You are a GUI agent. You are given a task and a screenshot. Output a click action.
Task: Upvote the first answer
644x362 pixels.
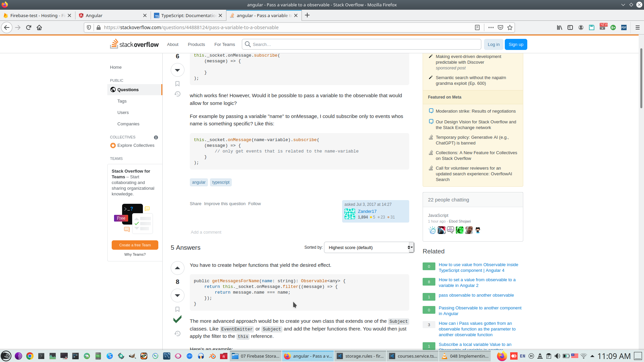pos(177,268)
